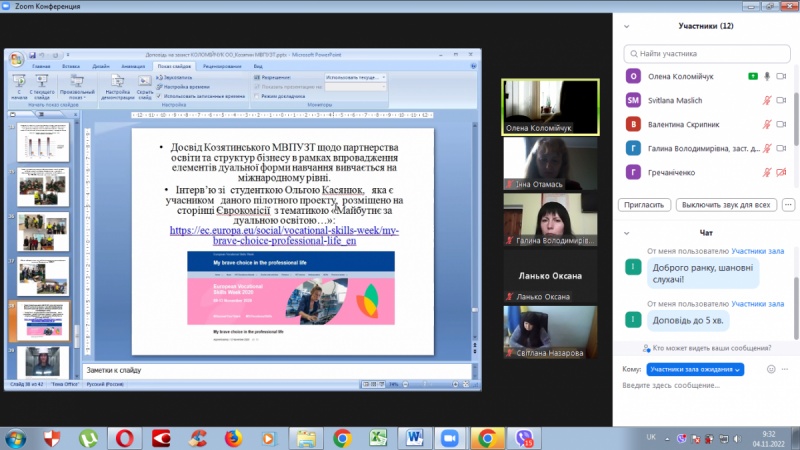Open chat recipient dropdown Участники зала ожидания

tap(695, 369)
